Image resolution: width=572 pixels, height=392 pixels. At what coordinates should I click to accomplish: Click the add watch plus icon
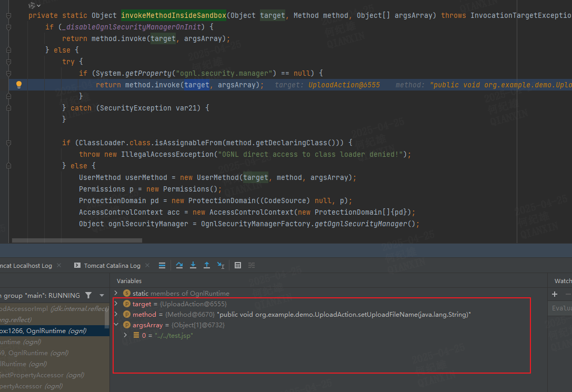point(555,294)
